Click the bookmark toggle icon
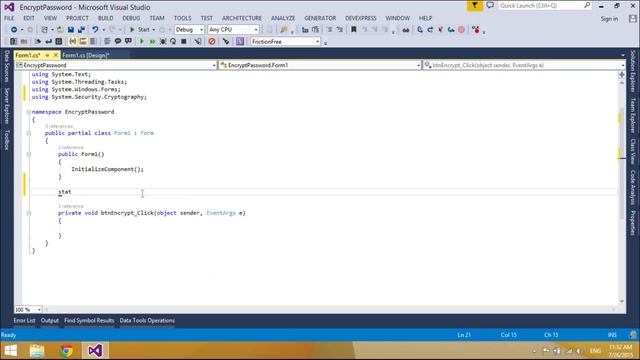The image size is (640, 360). [x=354, y=29]
